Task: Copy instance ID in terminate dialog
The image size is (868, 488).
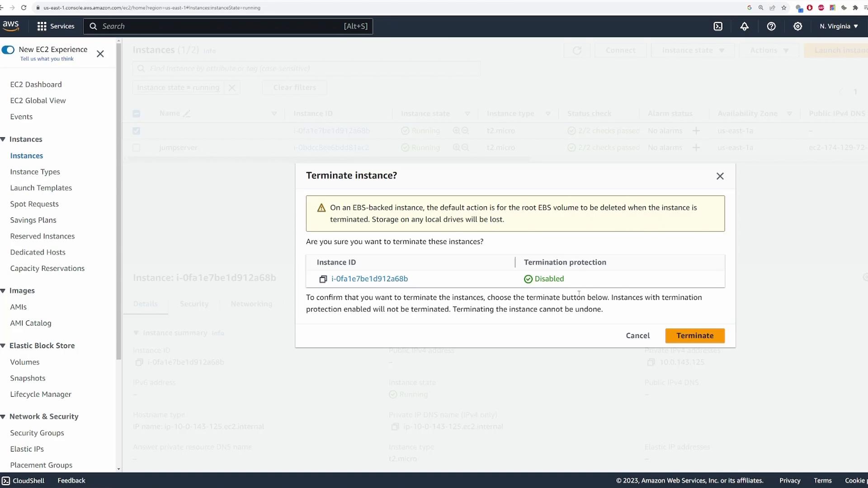Action: [323, 279]
